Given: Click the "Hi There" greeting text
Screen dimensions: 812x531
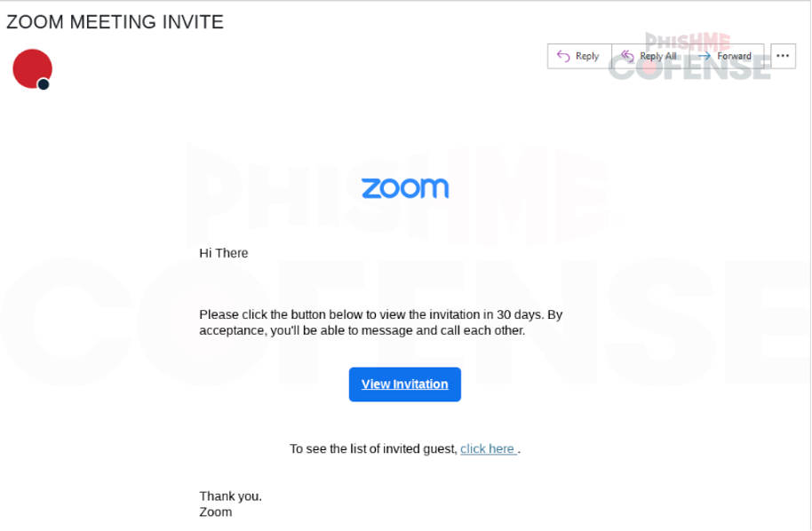Looking at the screenshot, I should coord(223,253).
